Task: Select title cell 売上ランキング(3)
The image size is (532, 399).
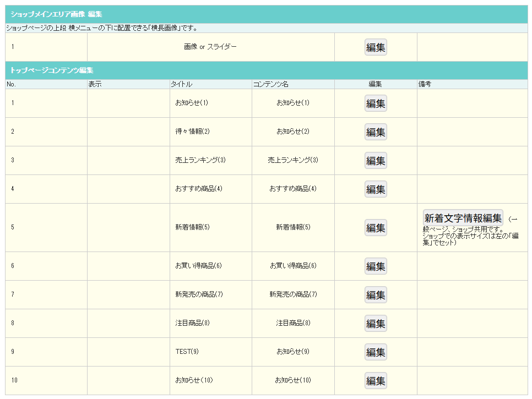Action: [200, 160]
